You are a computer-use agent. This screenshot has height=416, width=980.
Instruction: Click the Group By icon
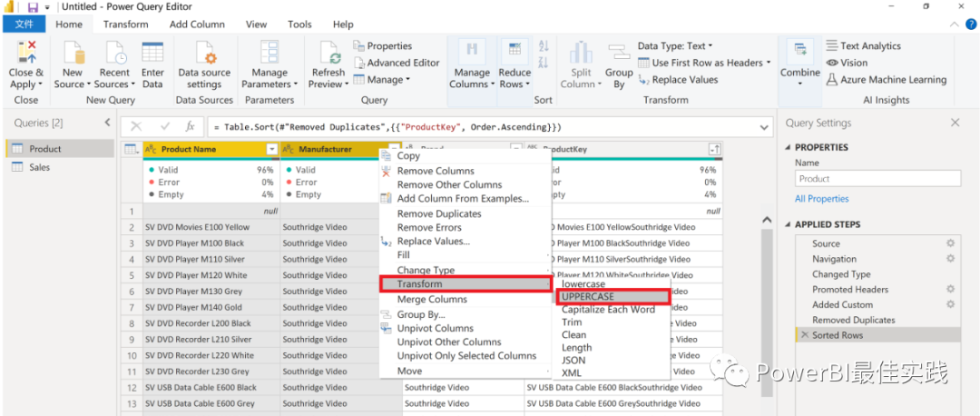(619, 54)
